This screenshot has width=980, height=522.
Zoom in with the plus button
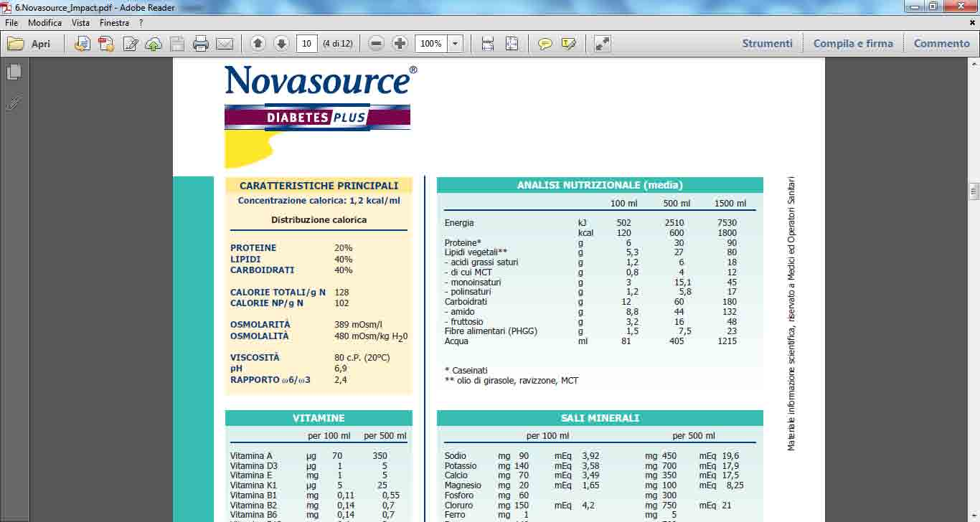400,44
